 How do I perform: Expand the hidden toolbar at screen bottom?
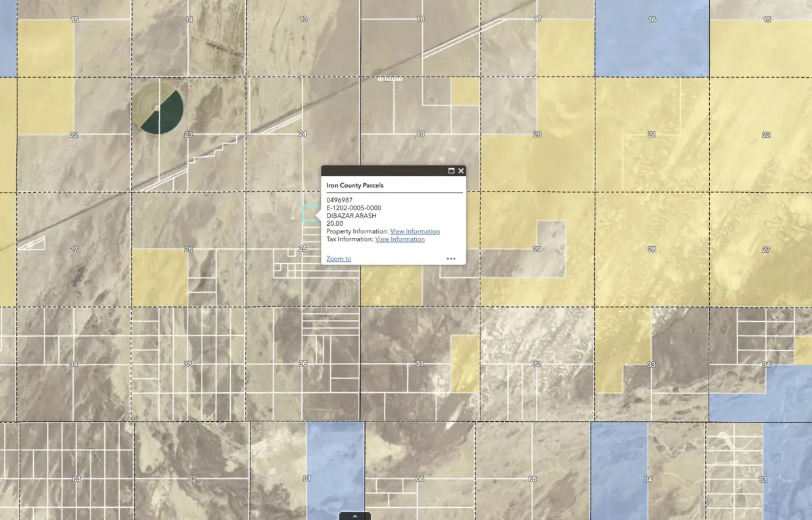(355, 516)
